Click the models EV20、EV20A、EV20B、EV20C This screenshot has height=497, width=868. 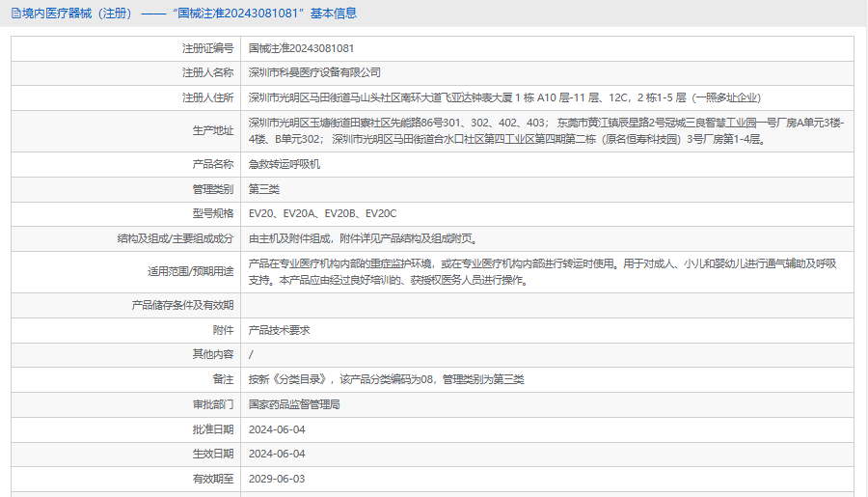click(323, 214)
